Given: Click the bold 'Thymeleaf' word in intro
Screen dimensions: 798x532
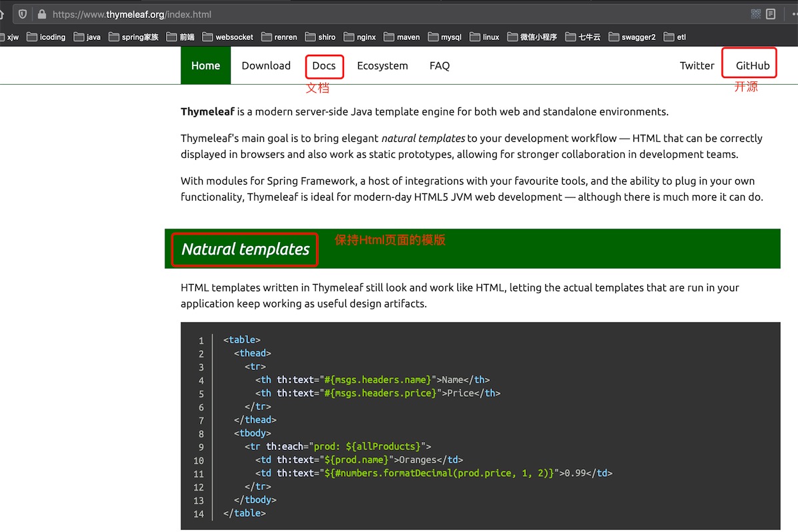Looking at the screenshot, I should [207, 111].
